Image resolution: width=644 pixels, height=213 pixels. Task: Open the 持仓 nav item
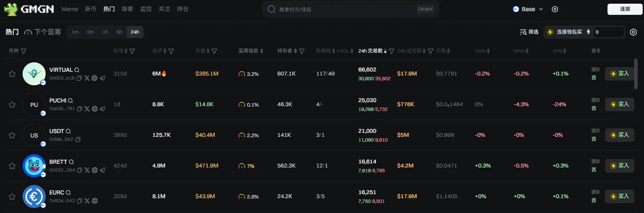click(183, 9)
